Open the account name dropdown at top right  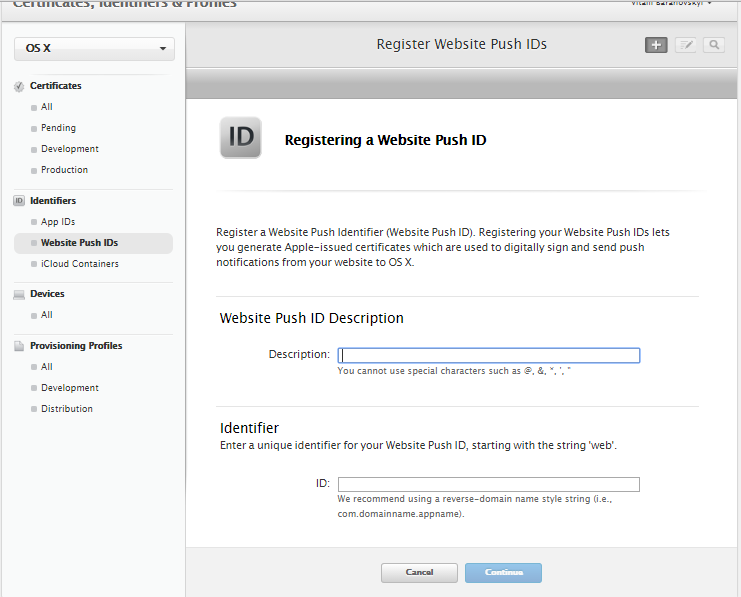pos(671,3)
